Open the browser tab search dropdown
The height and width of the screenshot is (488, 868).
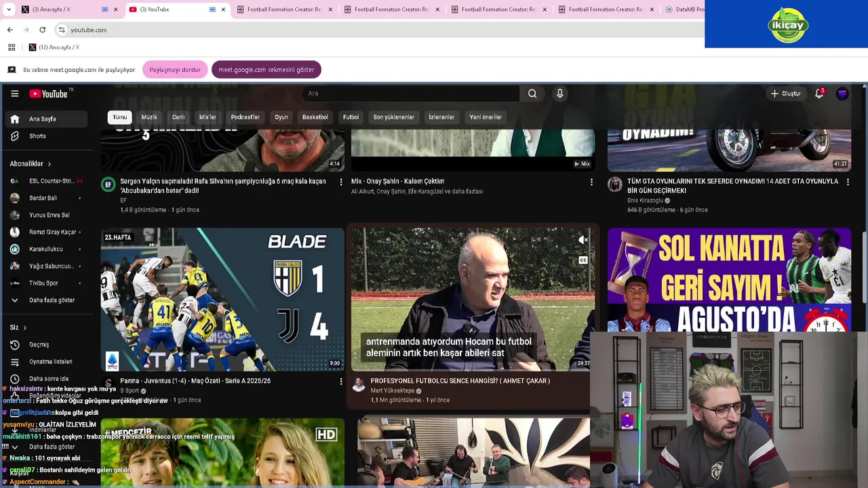9,9
